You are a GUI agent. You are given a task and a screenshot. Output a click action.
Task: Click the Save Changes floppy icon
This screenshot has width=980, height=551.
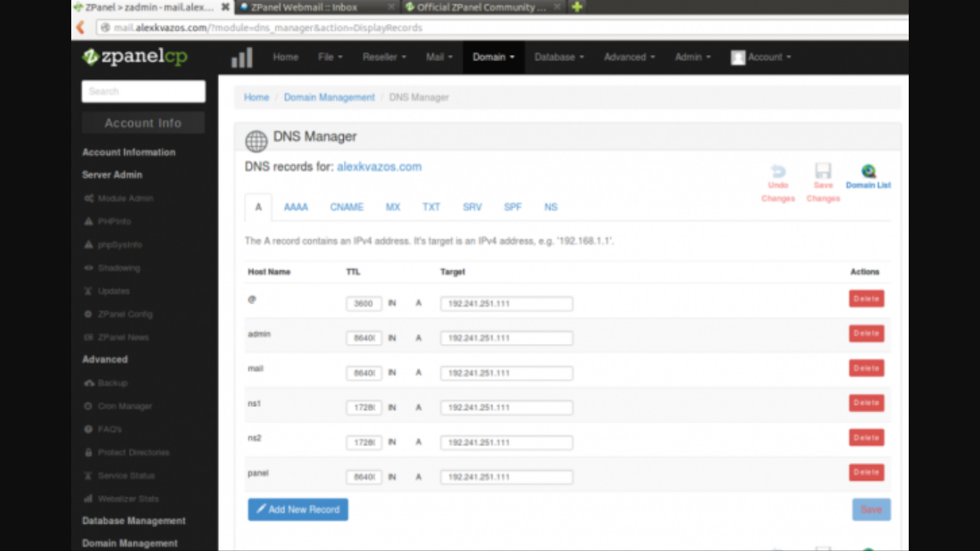tap(823, 171)
